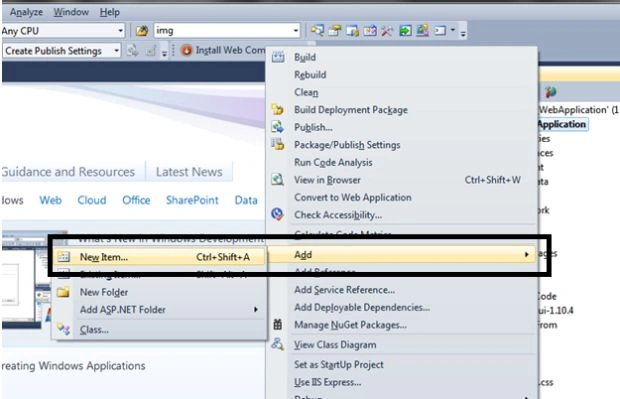Click the Manage NuGet Packages icon
The height and width of the screenshot is (399, 620).
coord(278,325)
